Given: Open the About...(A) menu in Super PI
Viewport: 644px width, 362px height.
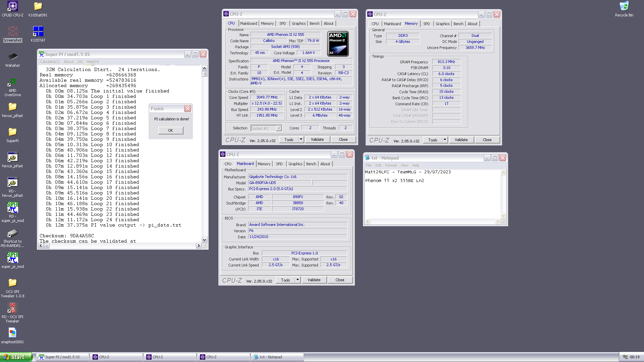Looking at the screenshot, I should [x=73, y=62].
